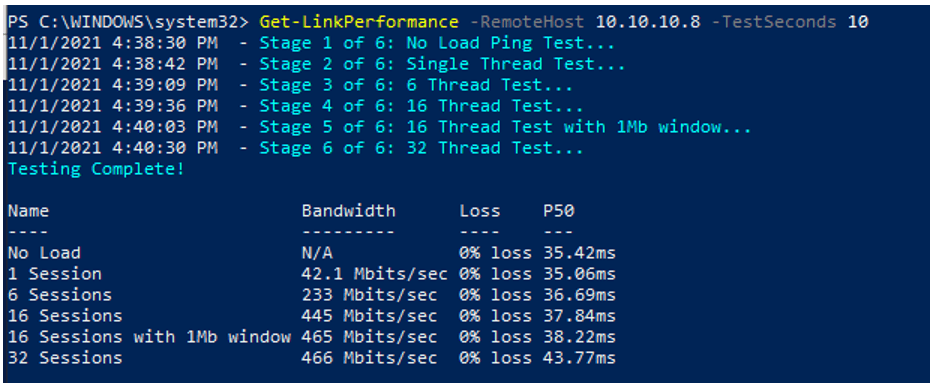Select the Stage 1 No Load Ping Test line
934x385 pixels.
point(312,44)
